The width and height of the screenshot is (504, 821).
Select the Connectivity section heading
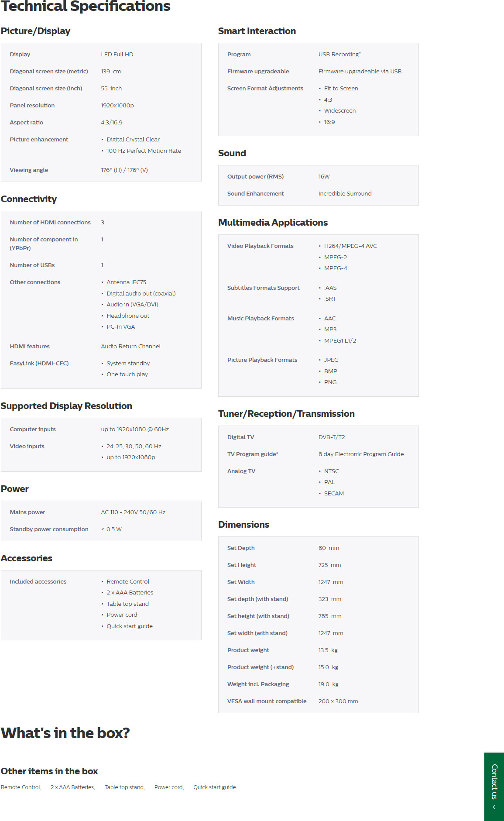click(29, 199)
